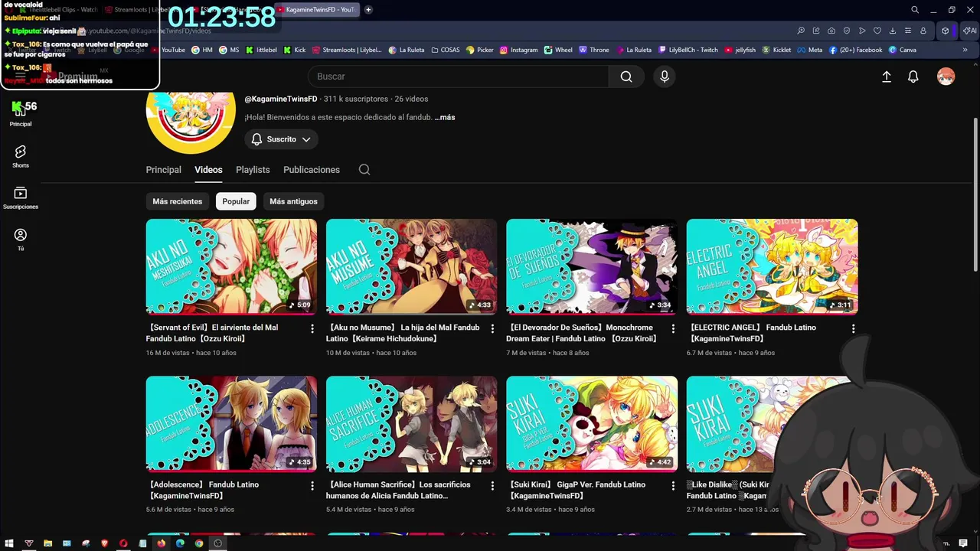Open the Canva bookmark
Image resolution: width=980 pixels, height=551 pixels.
coord(903,50)
